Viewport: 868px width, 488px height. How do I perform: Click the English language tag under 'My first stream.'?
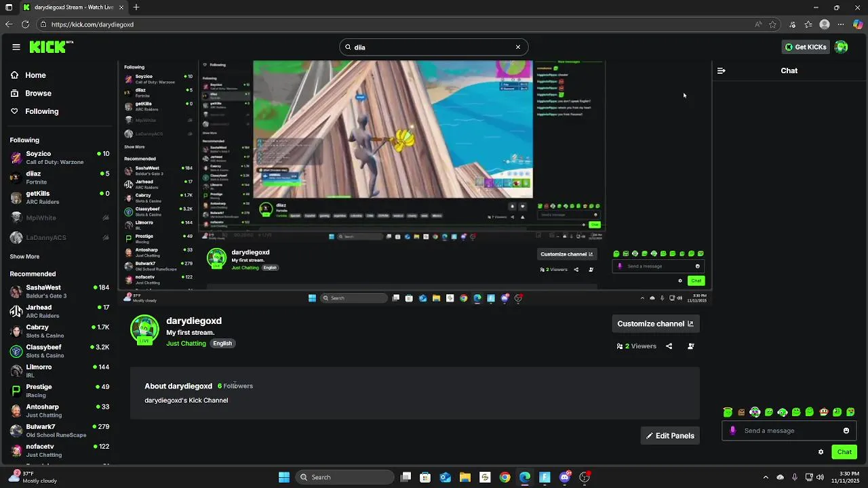pyautogui.click(x=222, y=344)
